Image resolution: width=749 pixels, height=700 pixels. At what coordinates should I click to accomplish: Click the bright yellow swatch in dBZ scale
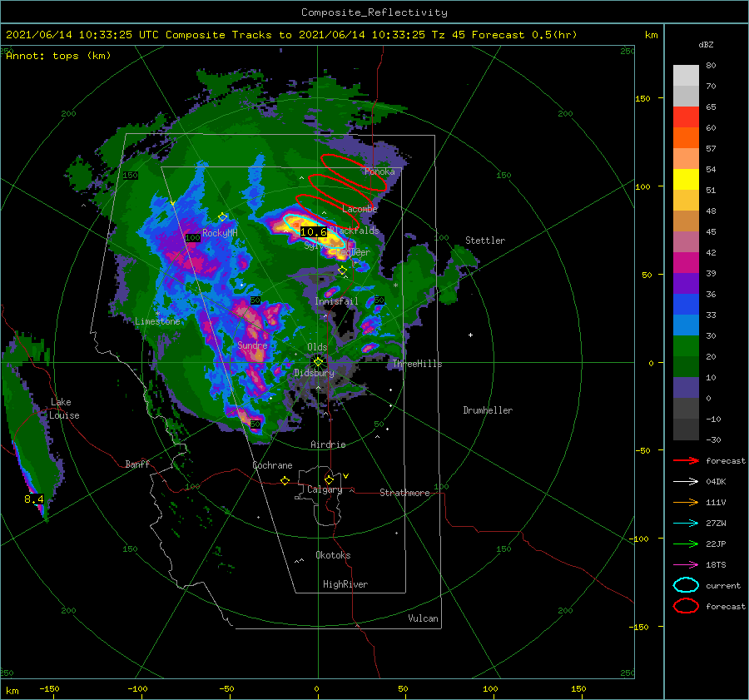tap(686, 180)
